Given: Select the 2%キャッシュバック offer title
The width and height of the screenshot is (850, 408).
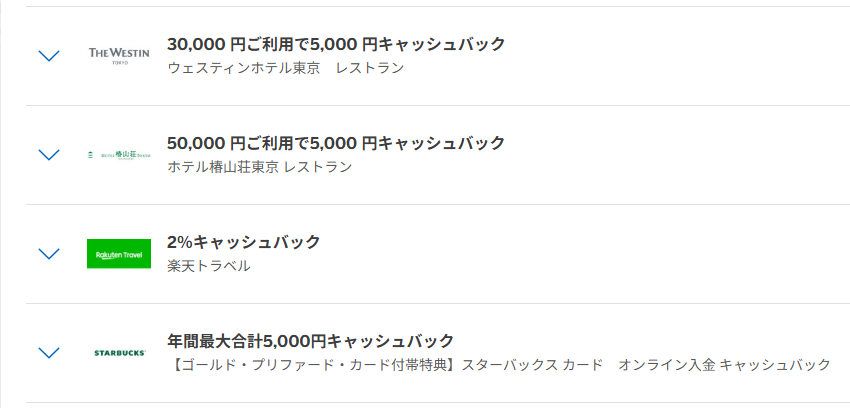Looking at the screenshot, I should (244, 242).
